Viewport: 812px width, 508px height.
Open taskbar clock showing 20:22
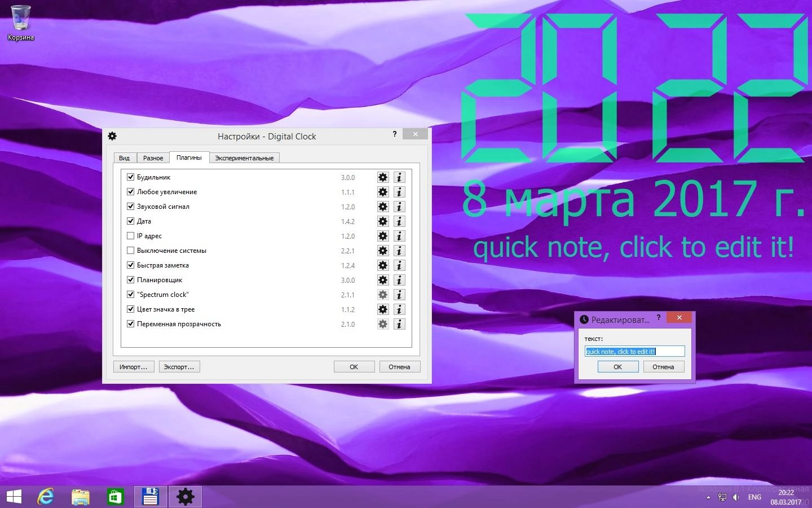786,497
